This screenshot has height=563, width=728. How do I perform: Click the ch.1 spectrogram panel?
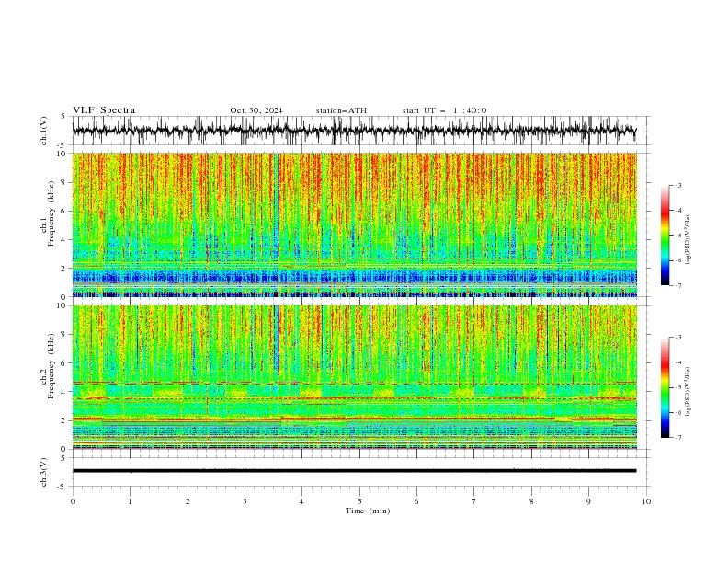[354, 224]
